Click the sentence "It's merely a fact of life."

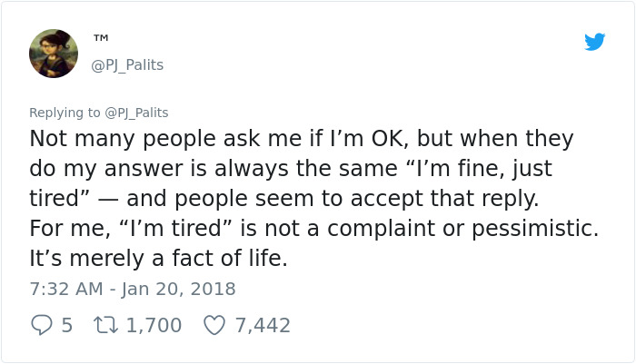pos(158,259)
